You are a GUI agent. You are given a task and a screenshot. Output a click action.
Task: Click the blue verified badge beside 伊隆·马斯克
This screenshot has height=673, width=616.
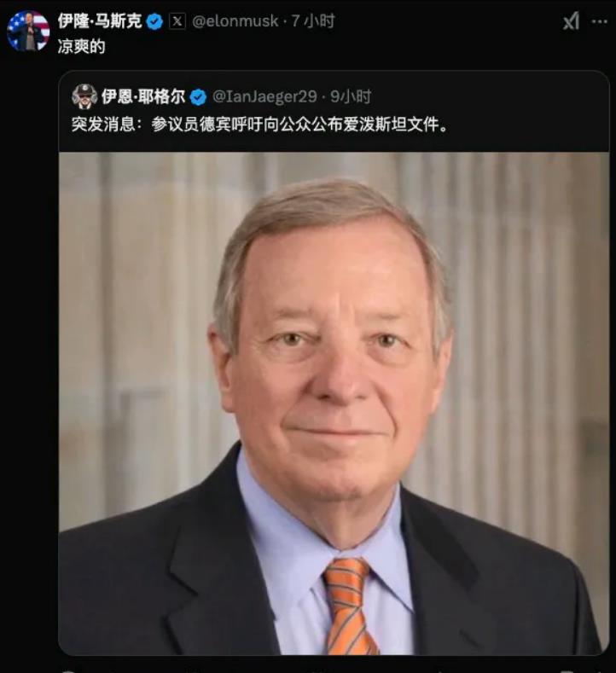click(154, 21)
